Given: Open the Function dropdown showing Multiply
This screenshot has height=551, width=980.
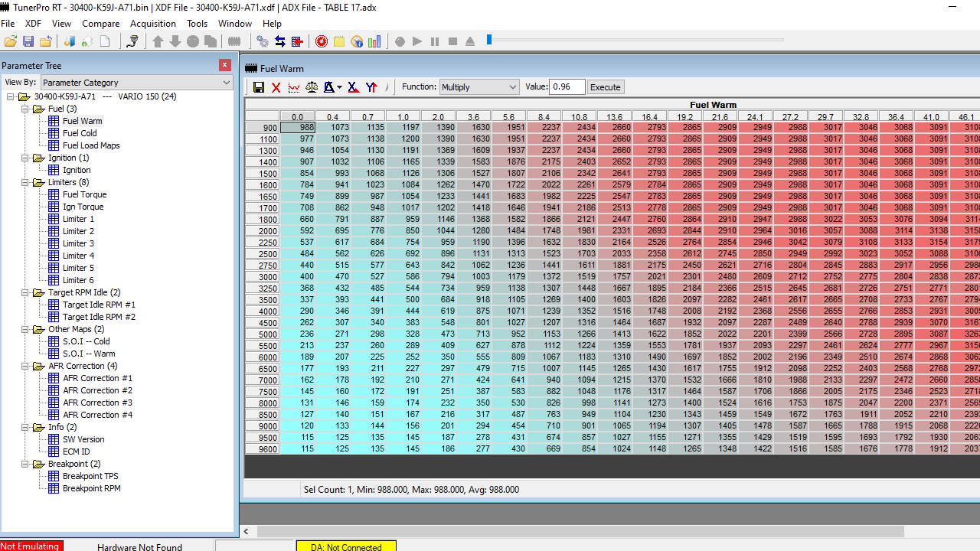Looking at the screenshot, I should click(x=479, y=87).
